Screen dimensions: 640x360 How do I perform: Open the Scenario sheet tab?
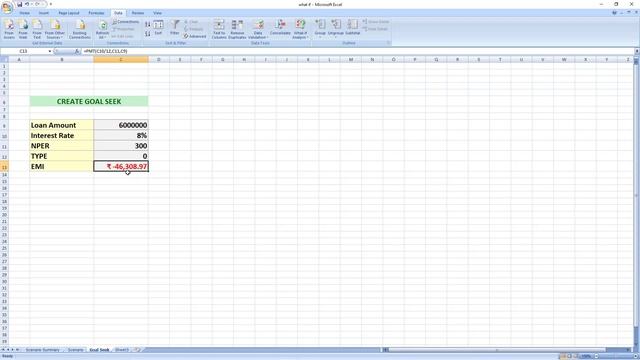pyautogui.click(x=76, y=350)
